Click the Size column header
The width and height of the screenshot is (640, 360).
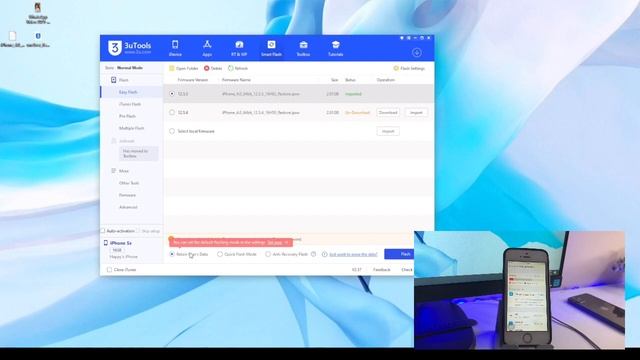tap(335, 80)
